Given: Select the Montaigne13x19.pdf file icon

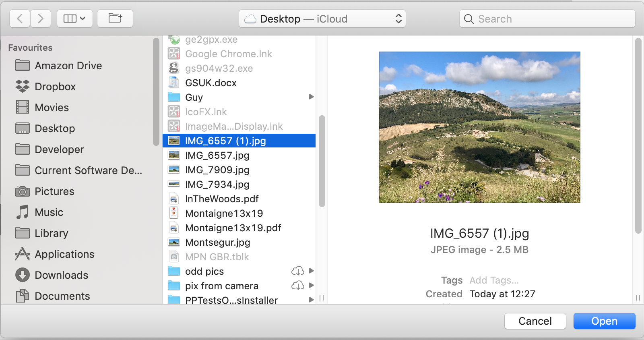Looking at the screenshot, I should click(174, 228).
